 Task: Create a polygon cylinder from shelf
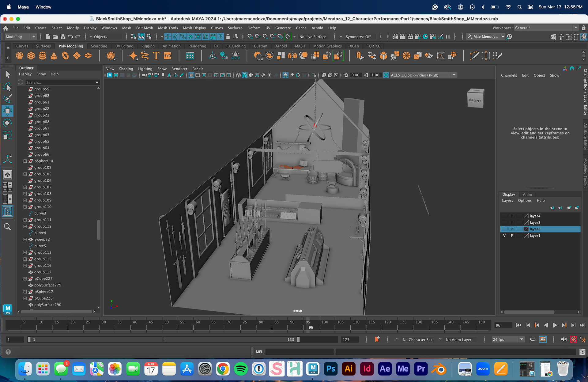(x=43, y=56)
